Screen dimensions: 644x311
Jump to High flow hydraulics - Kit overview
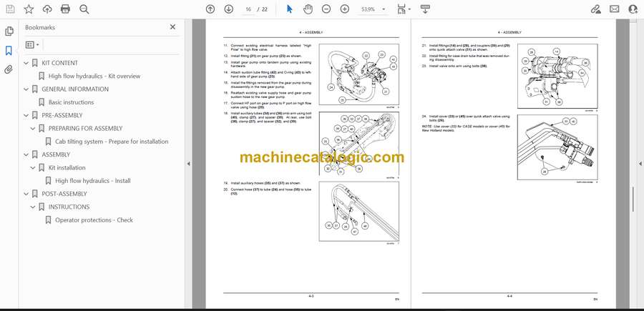pyautogui.click(x=94, y=76)
